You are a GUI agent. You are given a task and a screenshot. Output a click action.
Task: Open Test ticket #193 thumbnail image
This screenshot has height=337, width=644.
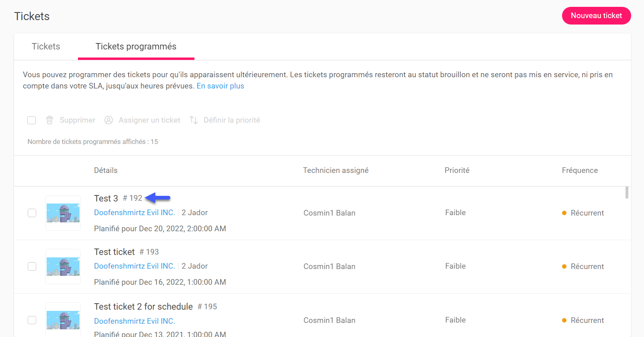(x=63, y=267)
